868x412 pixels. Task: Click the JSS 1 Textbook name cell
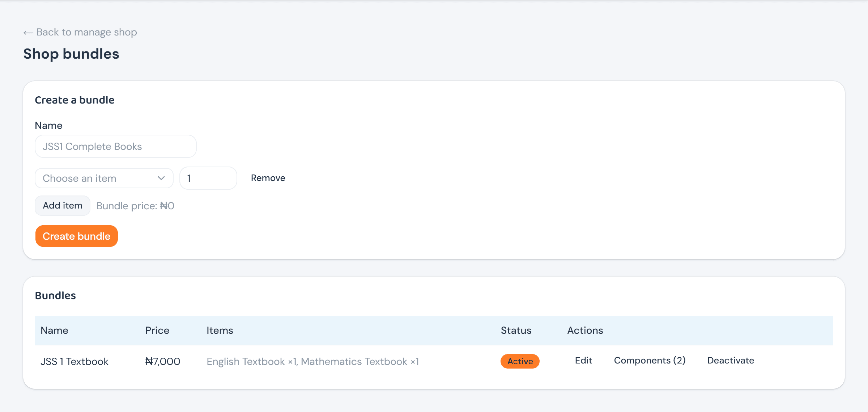75,361
